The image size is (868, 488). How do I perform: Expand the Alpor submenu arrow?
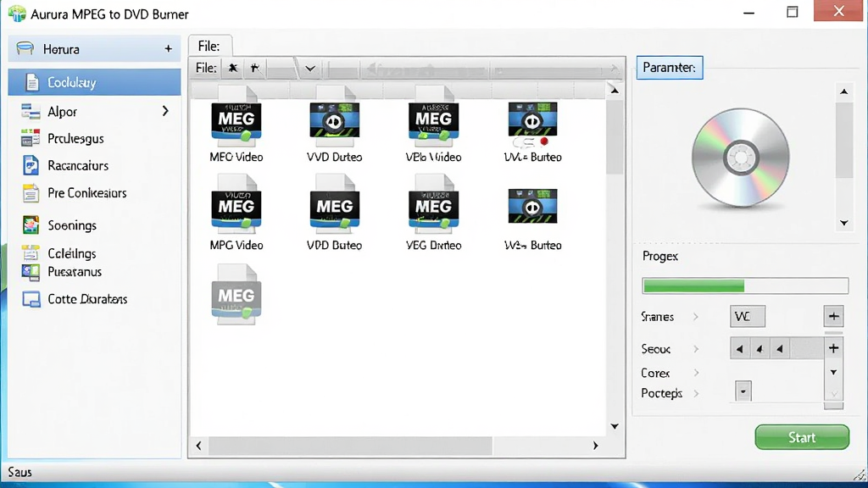point(165,111)
